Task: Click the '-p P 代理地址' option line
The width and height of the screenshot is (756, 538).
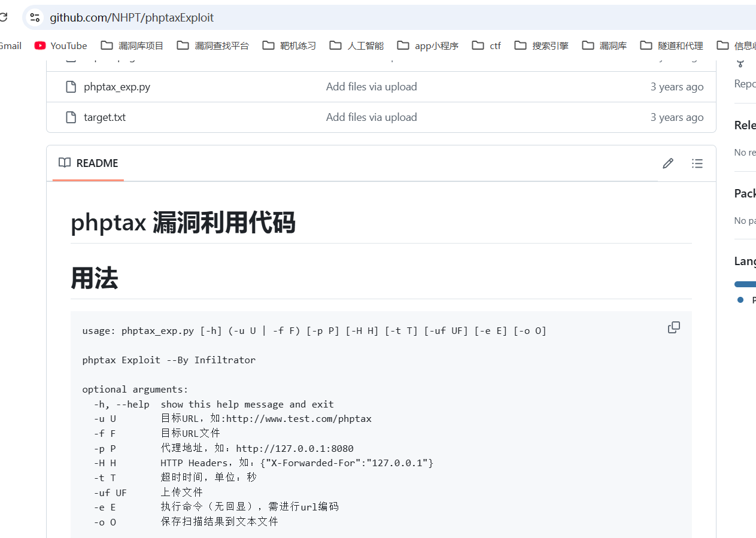Action: [x=223, y=448]
